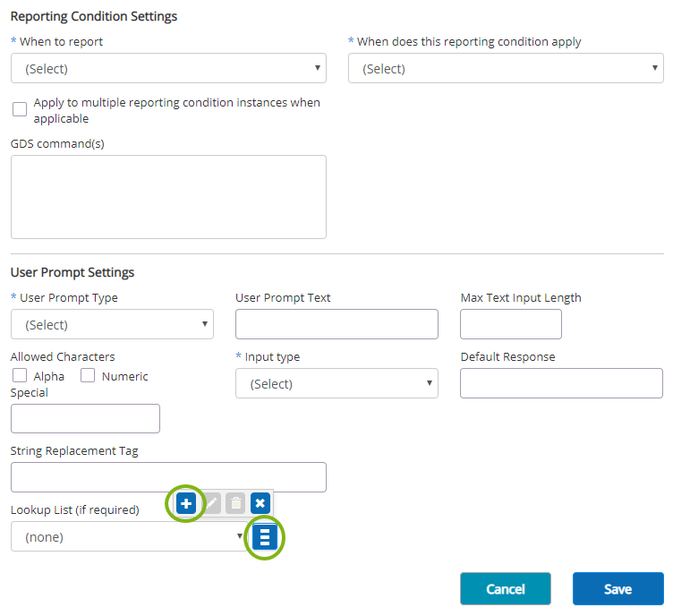Enable apply to multiple reporting condition instances

(x=20, y=109)
